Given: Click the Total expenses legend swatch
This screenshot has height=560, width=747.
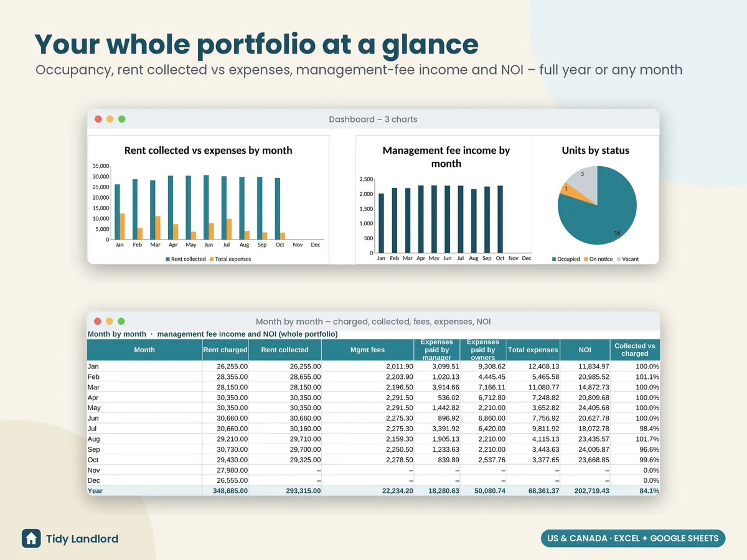Looking at the screenshot, I should click(211, 259).
